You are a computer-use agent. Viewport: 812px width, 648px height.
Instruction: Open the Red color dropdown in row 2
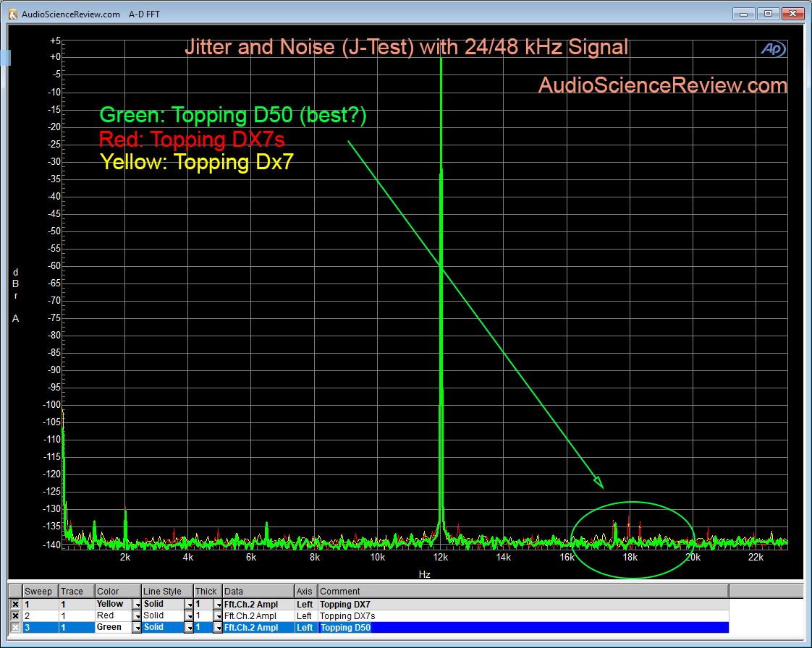tap(137, 615)
